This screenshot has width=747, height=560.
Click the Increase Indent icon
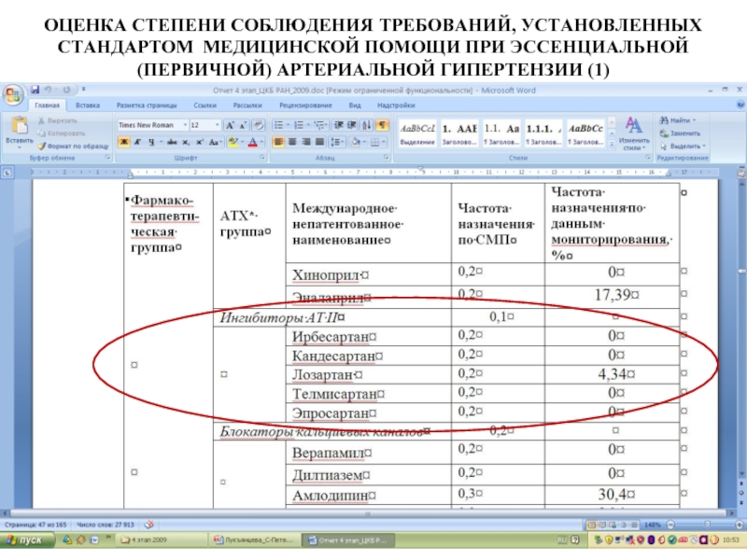tap(352, 125)
